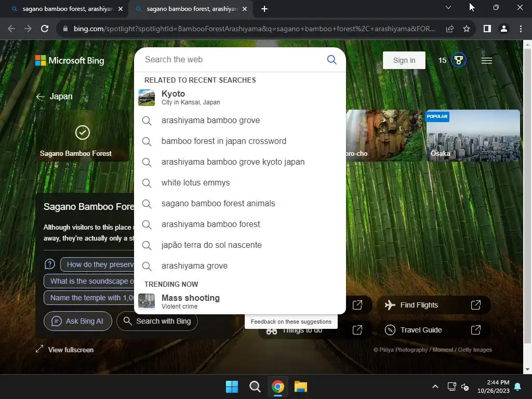
Task: Select suggestion arashiyama grove
Action: coord(240,265)
